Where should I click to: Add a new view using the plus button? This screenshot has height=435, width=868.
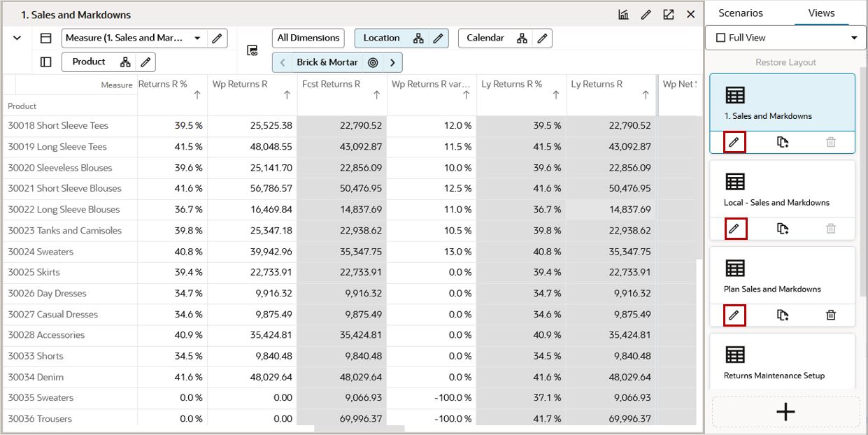(785, 412)
